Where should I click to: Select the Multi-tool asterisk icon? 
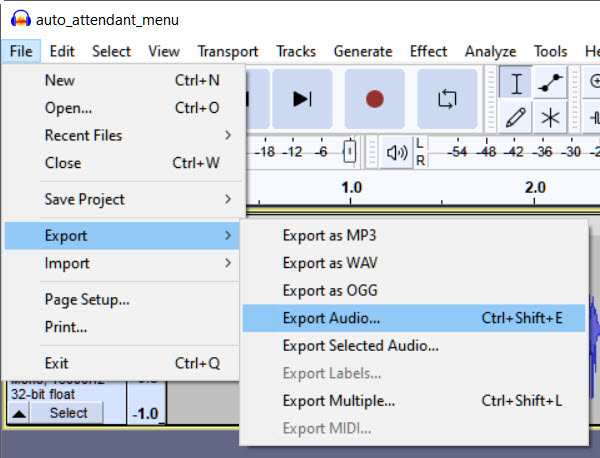(x=550, y=117)
